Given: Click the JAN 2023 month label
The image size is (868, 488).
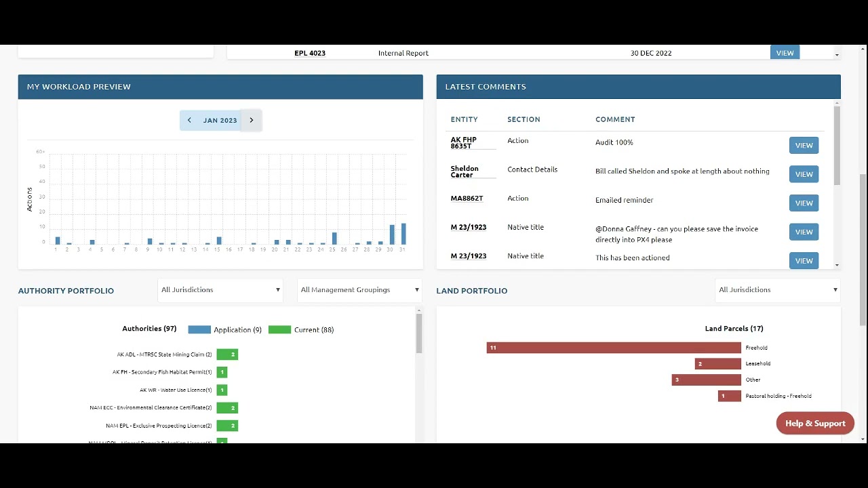Looking at the screenshot, I should click(x=220, y=121).
